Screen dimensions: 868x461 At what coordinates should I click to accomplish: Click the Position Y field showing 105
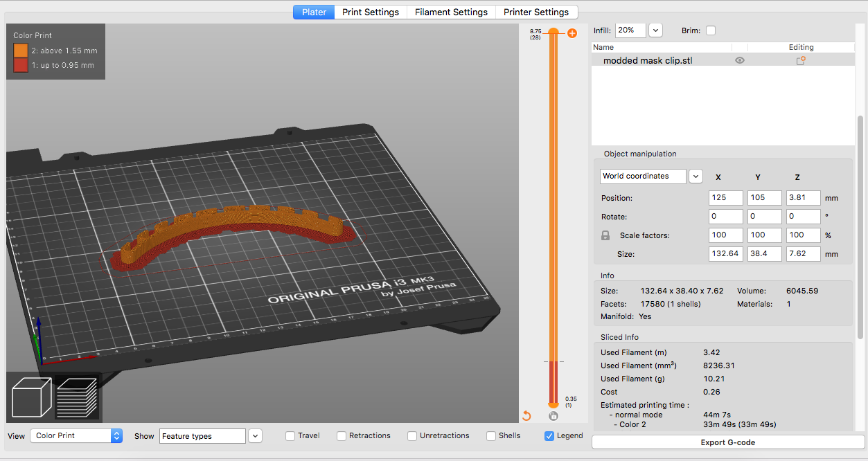pyautogui.click(x=765, y=198)
